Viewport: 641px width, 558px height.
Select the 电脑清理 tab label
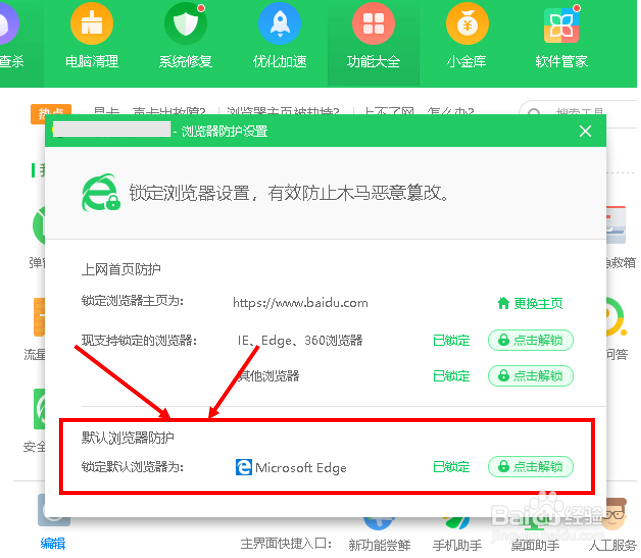click(x=92, y=62)
